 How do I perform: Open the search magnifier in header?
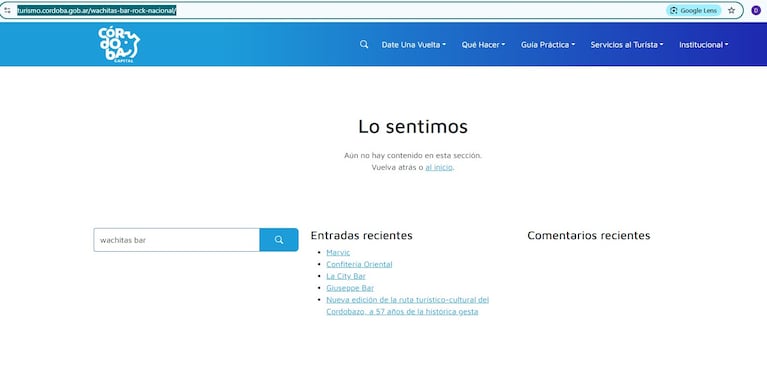pos(364,45)
